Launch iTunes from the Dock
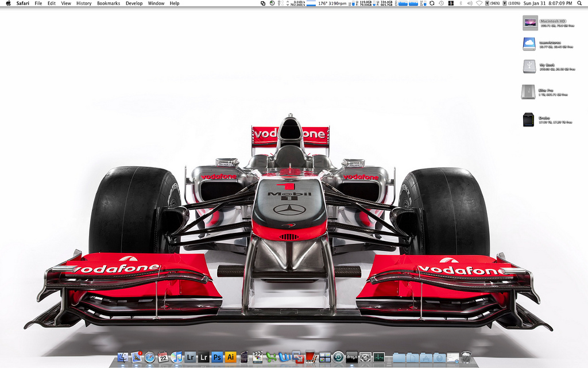588x368 pixels. [x=177, y=357]
